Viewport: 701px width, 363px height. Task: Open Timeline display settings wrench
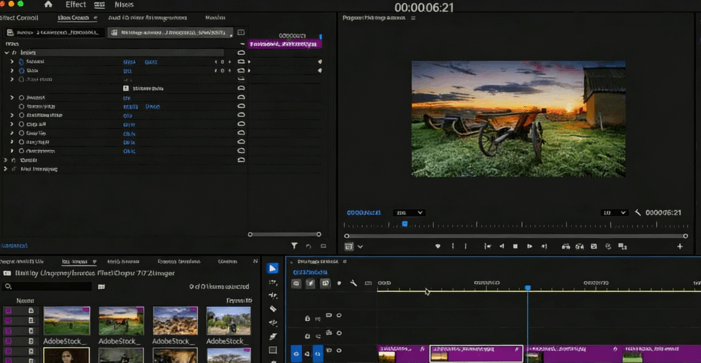353,283
